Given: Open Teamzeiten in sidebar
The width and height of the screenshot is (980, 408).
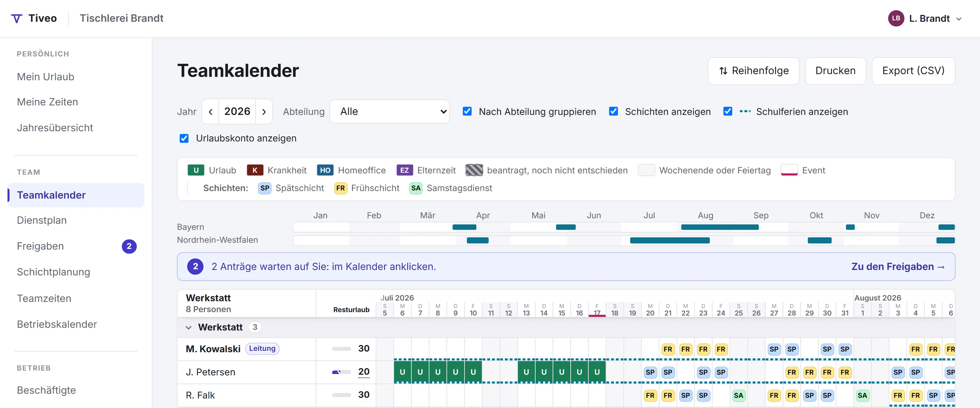Looking at the screenshot, I should point(44,299).
